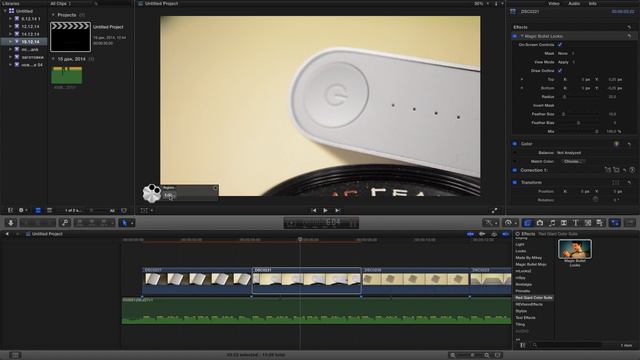Toggle the Transform section blue checkbox
This screenshot has height=360, width=640.
pyautogui.click(x=515, y=182)
